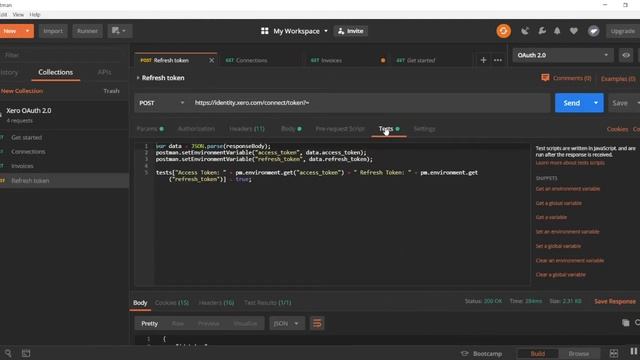Screen dimensions: 640x360
Task: Open the request Settings tab
Action: coord(424,129)
